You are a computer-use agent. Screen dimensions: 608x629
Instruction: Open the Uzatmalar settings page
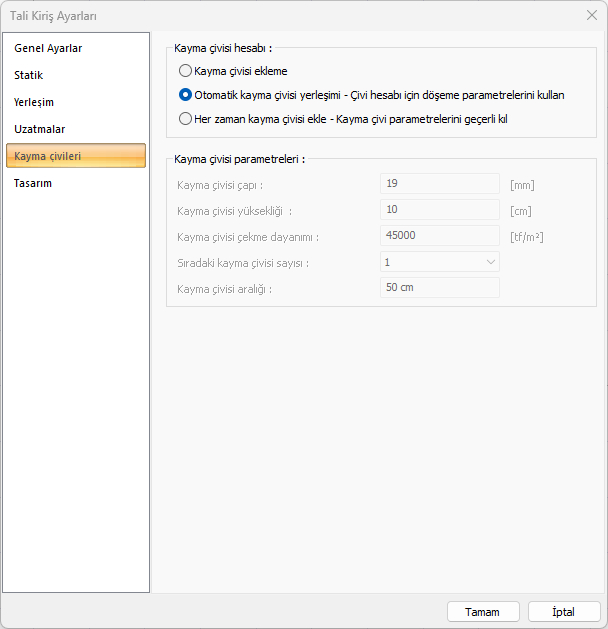[x=40, y=129]
